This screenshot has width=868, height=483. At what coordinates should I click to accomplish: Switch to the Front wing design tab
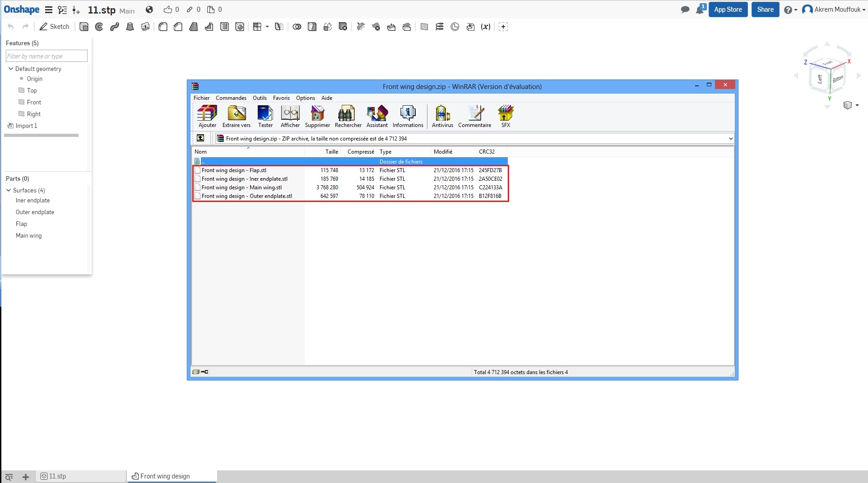coord(172,476)
